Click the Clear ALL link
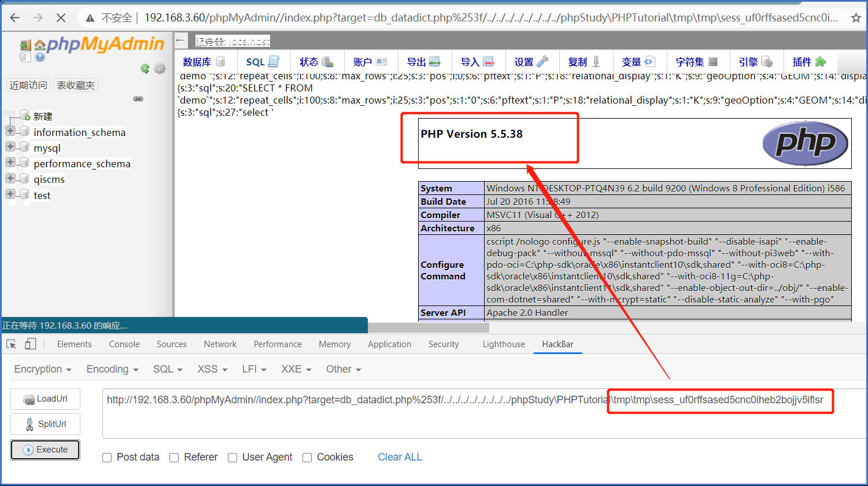 (400, 457)
